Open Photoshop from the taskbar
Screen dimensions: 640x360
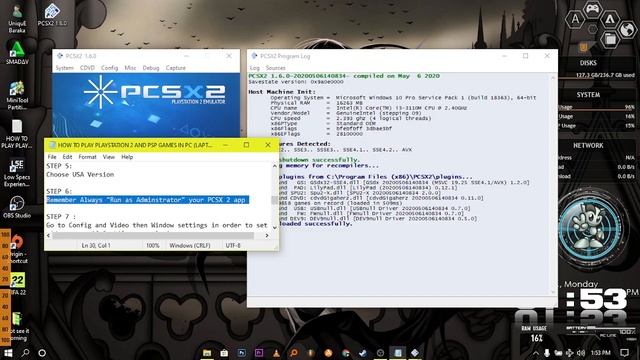[x=242, y=353]
